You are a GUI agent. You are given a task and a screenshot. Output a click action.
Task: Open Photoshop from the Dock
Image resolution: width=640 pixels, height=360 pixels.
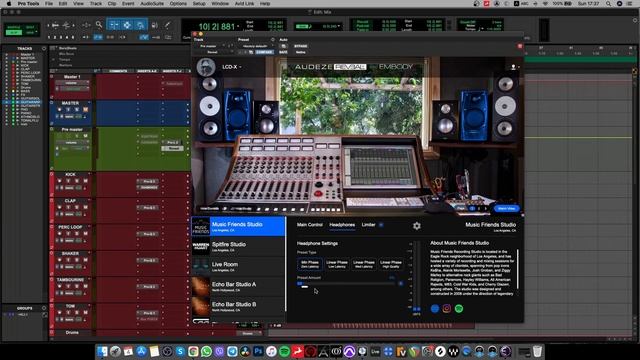point(258,351)
